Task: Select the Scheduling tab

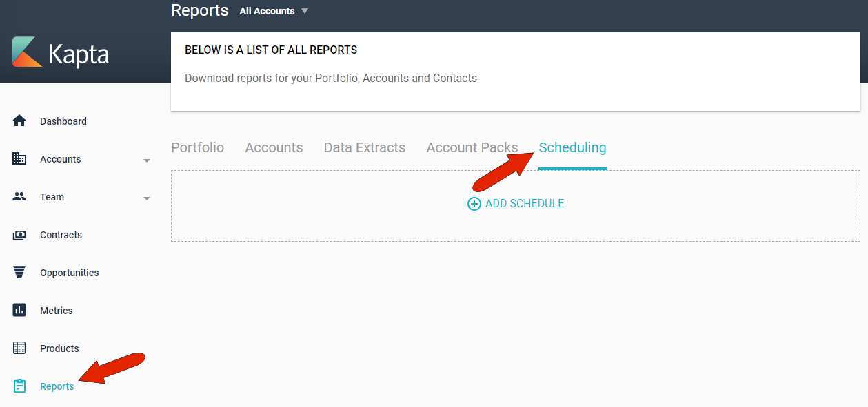Action: click(x=573, y=147)
